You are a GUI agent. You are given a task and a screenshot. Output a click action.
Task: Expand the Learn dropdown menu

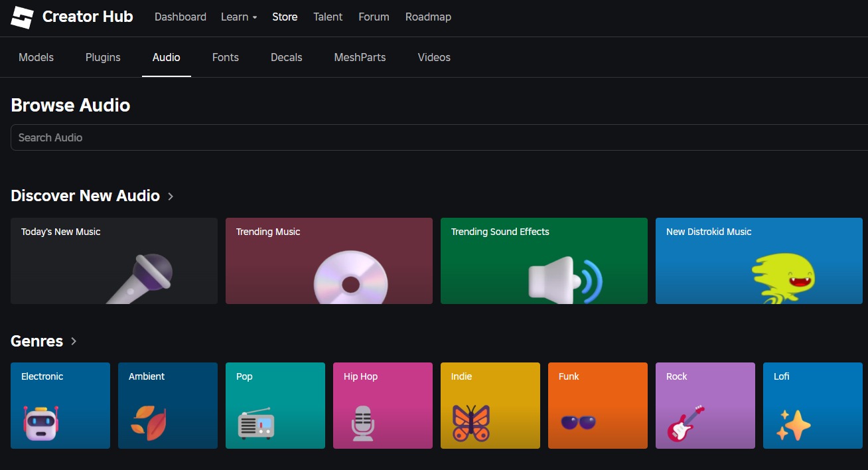[238, 17]
